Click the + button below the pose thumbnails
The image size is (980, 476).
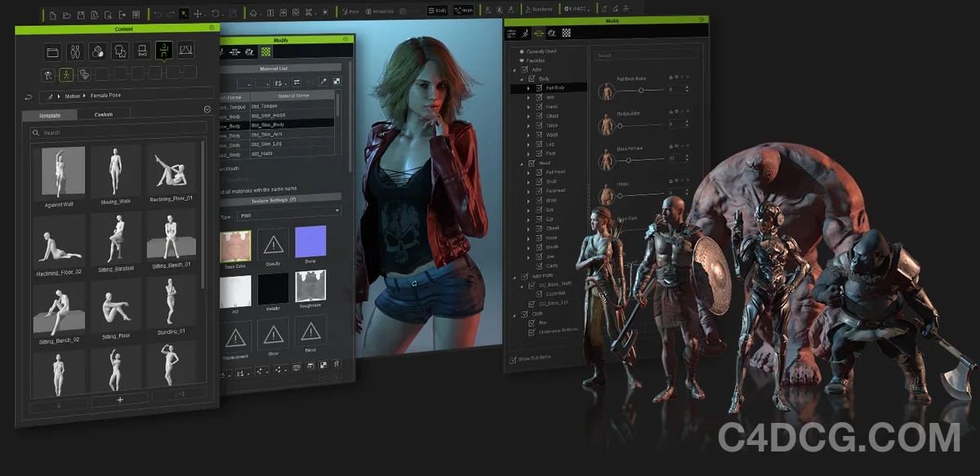[x=118, y=399]
